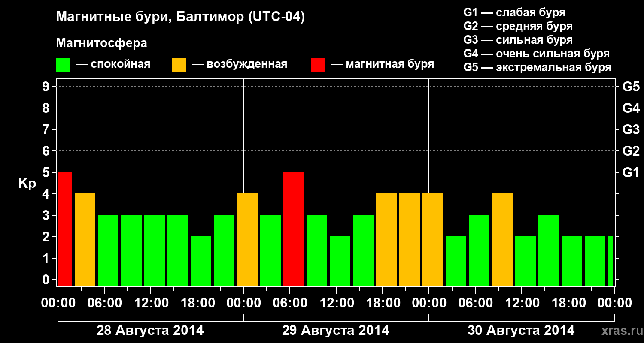644x343 pixels.
Task: Click the G5 storm level label on axis
Action: [x=631, y=87]
